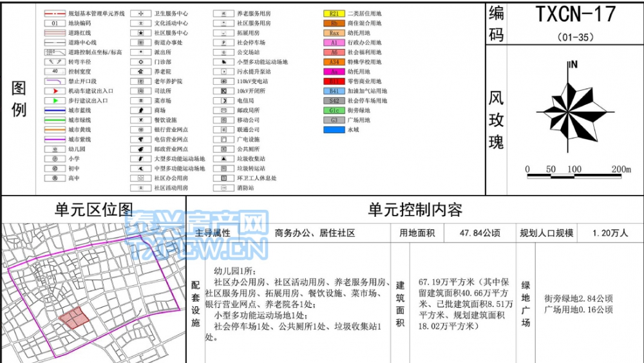Image resolution: width=644 pixels, height=363 pixels.
Task: Click the TXCN-17 unit code
Action: pos(575,15)
